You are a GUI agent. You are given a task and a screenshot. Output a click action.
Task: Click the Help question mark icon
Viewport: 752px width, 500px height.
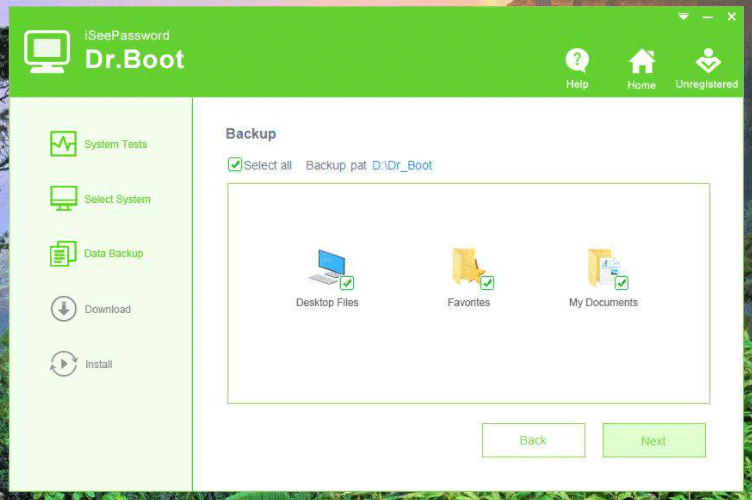(577, 60)
